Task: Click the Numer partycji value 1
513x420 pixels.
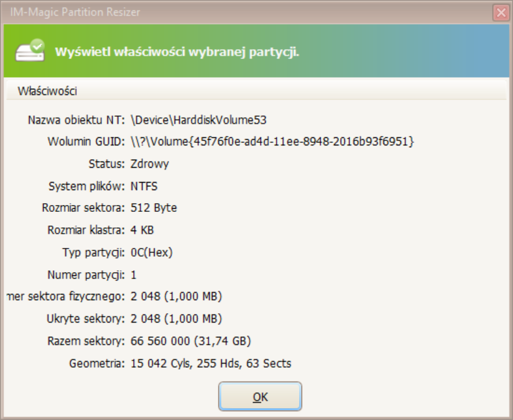Action: [x=134, y=275]
